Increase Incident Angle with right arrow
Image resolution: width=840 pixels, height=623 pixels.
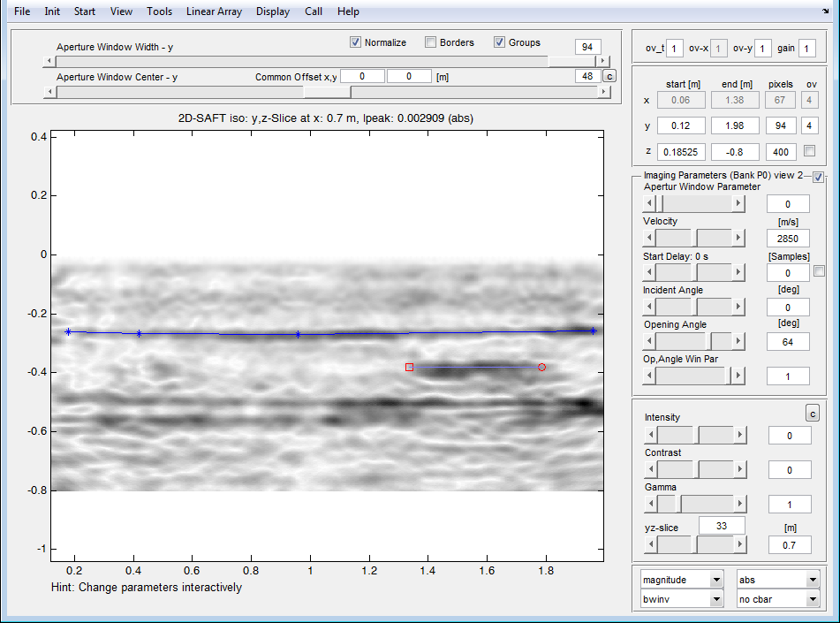[738, 307]
